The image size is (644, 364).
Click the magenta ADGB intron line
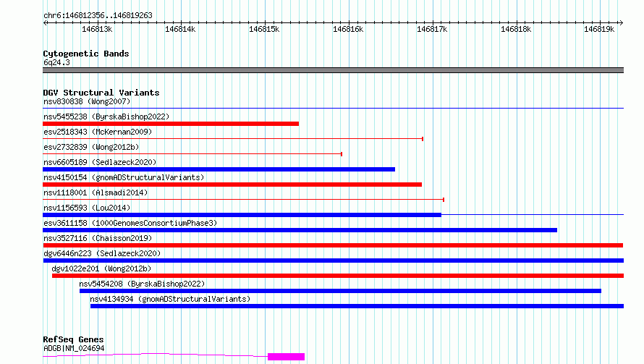click(156, 354)
